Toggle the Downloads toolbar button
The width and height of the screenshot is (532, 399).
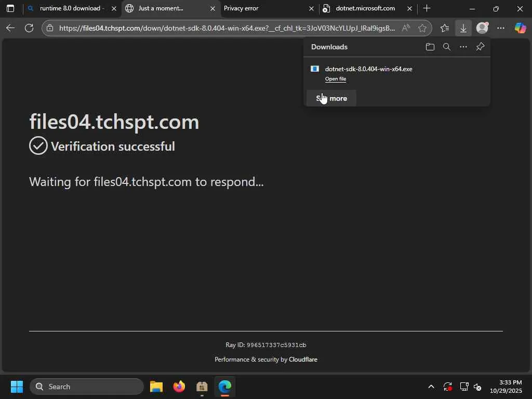point(463,28)
